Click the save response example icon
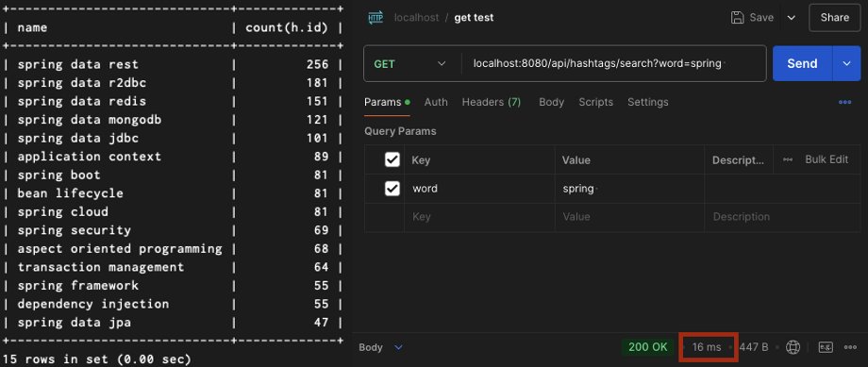Image resolution: width=868 pixels, height=367 pixels. tap(826, 347)
